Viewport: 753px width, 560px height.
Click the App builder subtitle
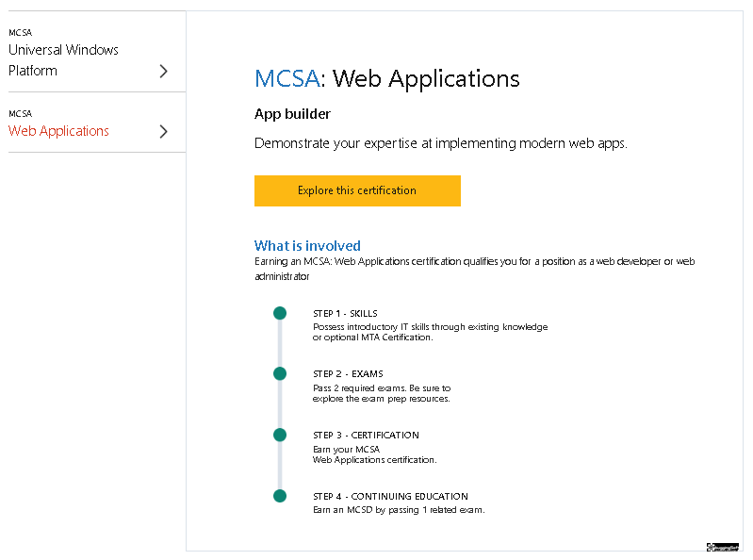tap(292, 114)
